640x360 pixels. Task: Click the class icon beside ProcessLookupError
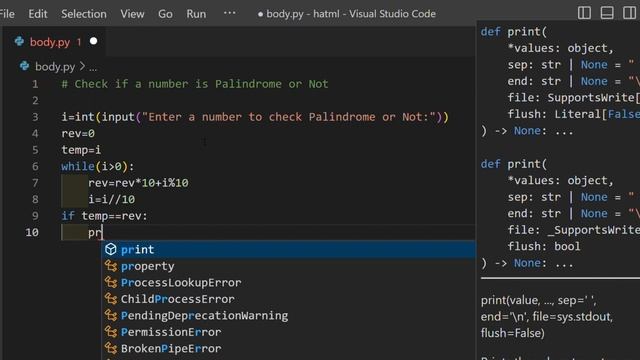pos(111,282)
